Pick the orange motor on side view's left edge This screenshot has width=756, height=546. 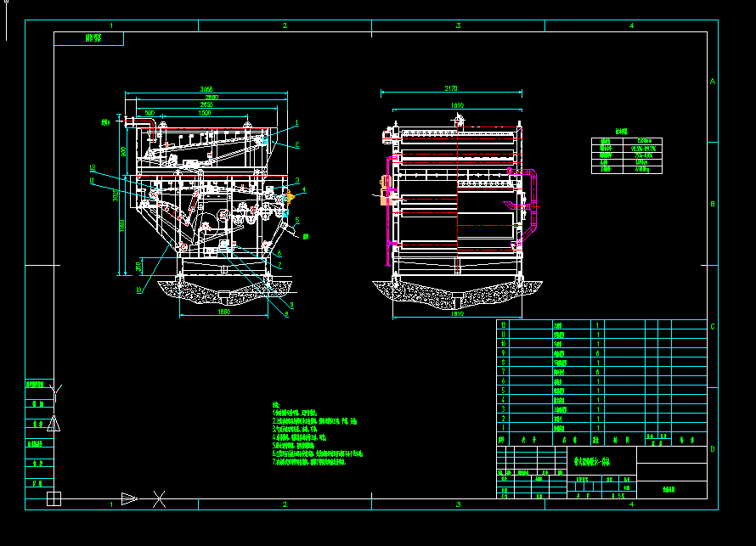tap(386, 190)
